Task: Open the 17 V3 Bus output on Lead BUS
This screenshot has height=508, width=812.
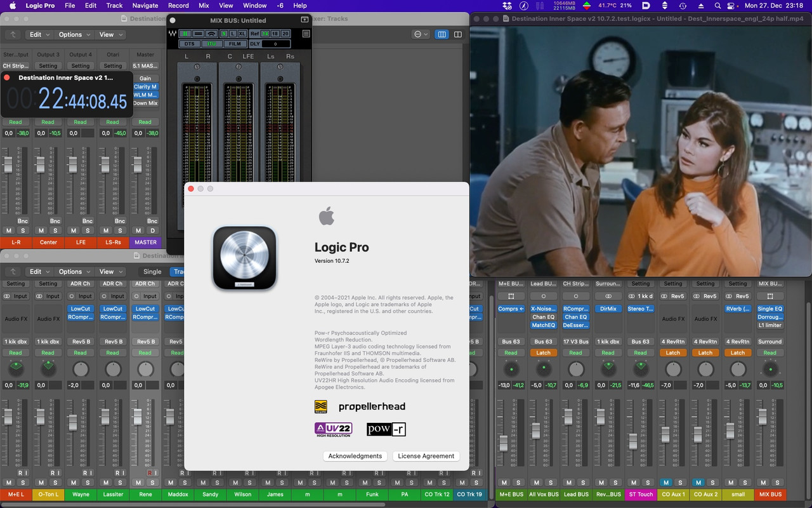Action: 575,342
